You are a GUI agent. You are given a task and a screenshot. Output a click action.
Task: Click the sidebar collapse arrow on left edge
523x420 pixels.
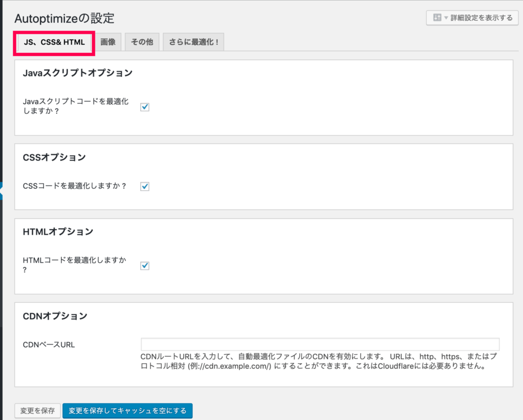tap(1, 191)
